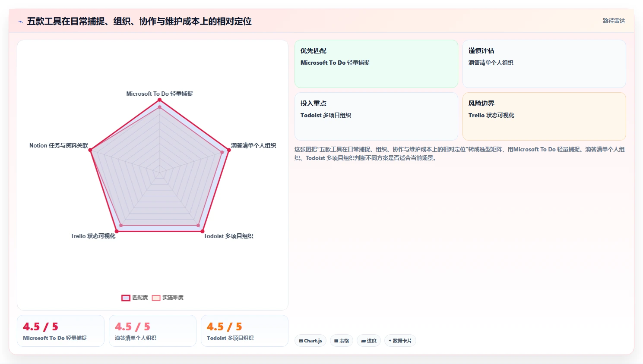
Task: Click the radar data point at Microsoft To Do vertex
Action: pyautogui.click(x=159, y=100)
